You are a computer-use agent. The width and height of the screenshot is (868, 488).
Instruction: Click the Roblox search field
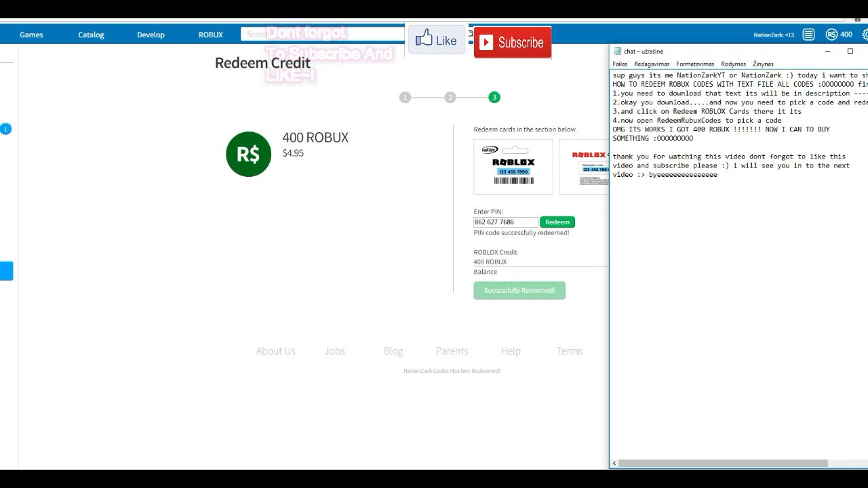[322, 34]
